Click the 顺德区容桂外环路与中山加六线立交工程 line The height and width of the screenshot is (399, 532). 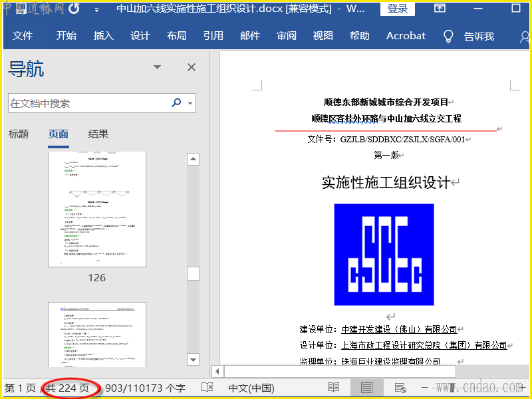pos(386,118)
